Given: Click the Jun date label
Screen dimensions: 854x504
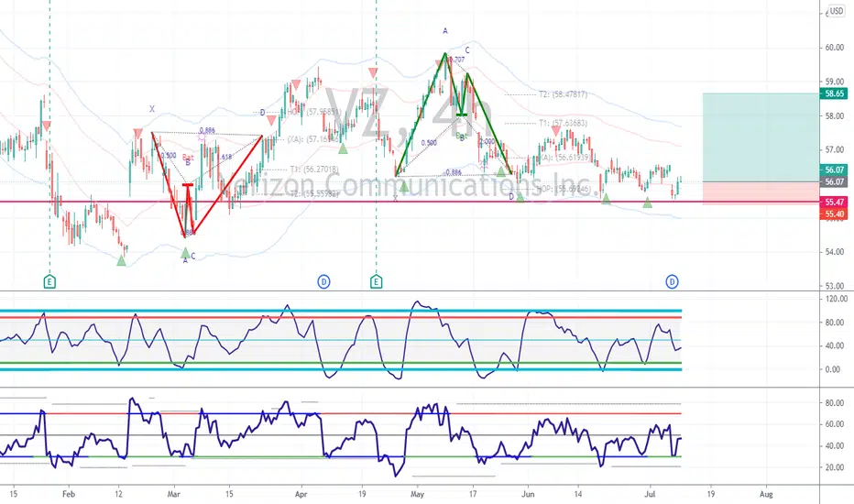Looking at the screenshot, I should tap(528, 494).
